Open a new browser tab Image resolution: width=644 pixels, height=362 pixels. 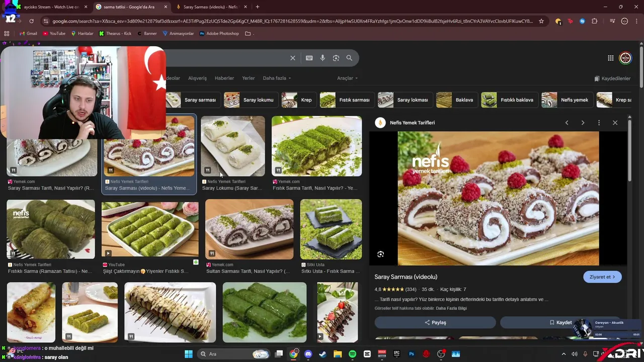pyautogui.click(x=257, y=7)
